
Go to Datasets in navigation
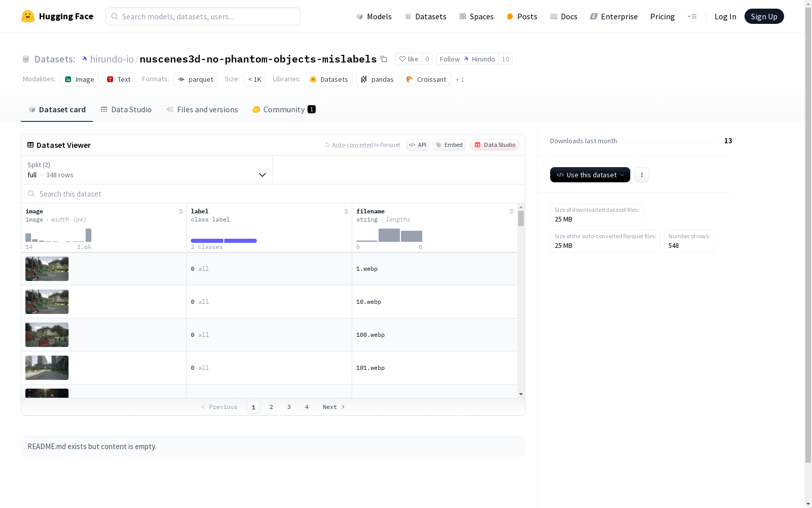425,16
